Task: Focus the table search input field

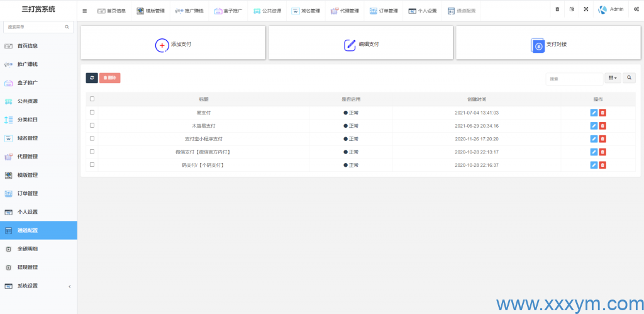Action: [x=574, y=79]
